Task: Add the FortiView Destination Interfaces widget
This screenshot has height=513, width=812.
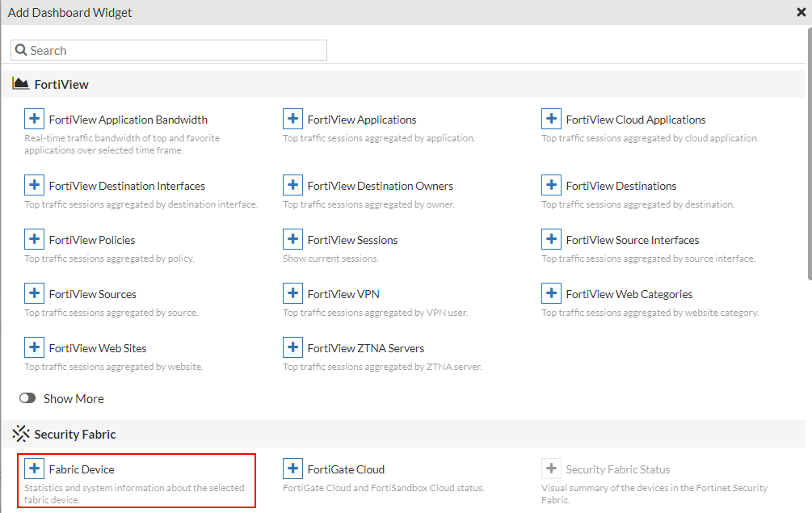Action: (x=35, y=186)
